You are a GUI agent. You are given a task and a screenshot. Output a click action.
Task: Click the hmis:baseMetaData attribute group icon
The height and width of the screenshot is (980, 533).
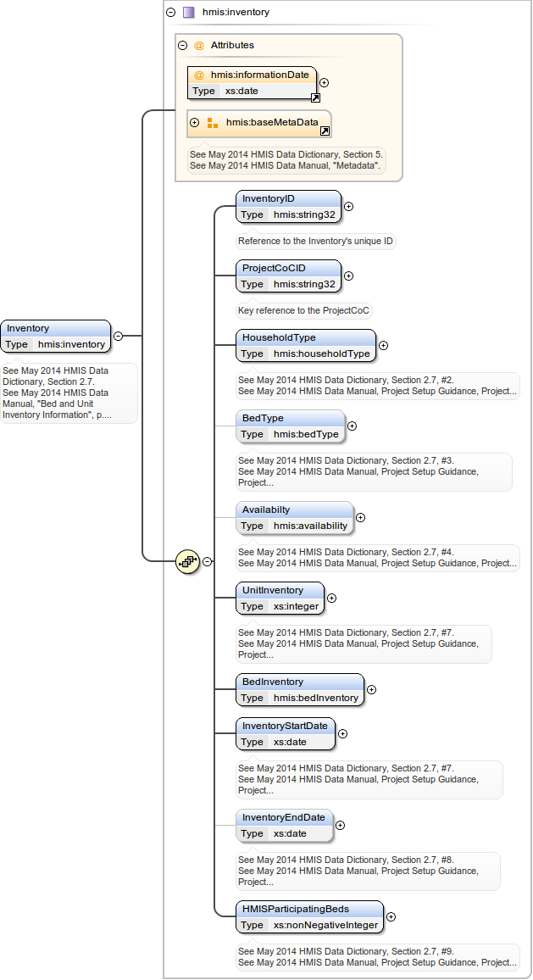(x=213, y=123)
